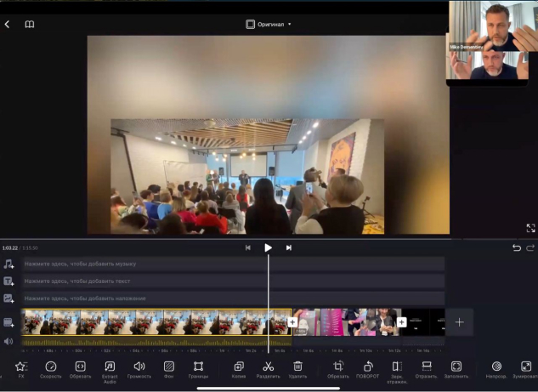Open the Непрозр. opacity tool
The width and height of the screenshot is (538, 392).
pos(496,370)
